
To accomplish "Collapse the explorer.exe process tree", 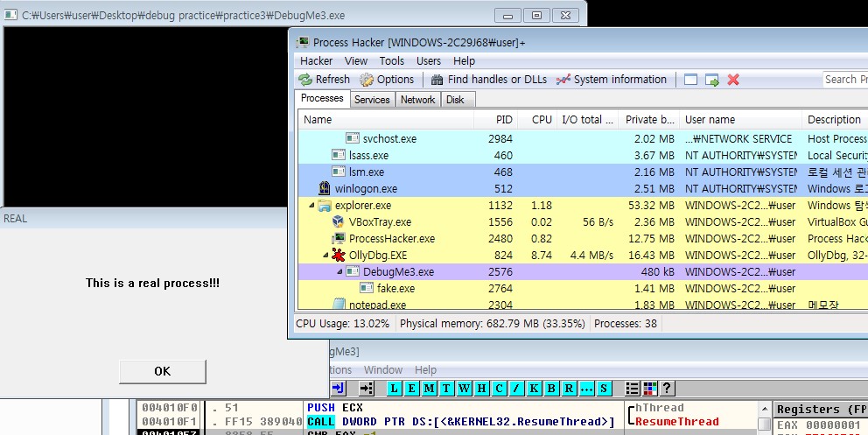I will (x=311, y=206).
